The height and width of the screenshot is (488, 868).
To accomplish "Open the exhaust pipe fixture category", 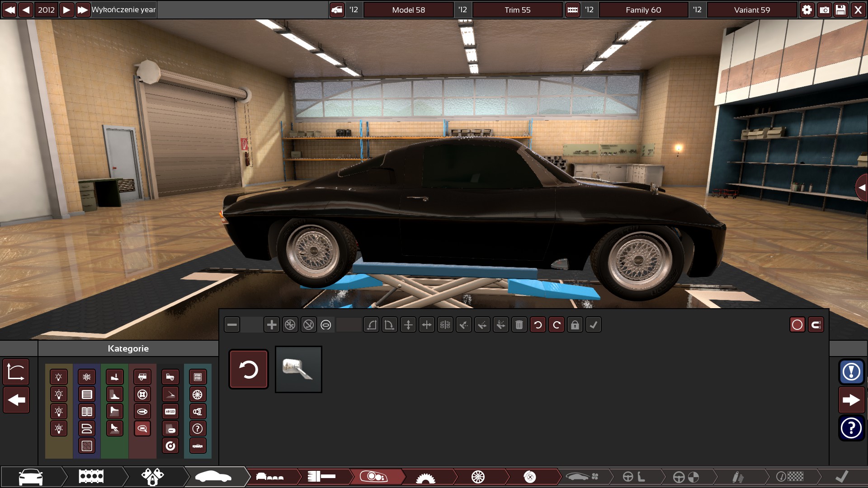I will click(x=198, y=411).
